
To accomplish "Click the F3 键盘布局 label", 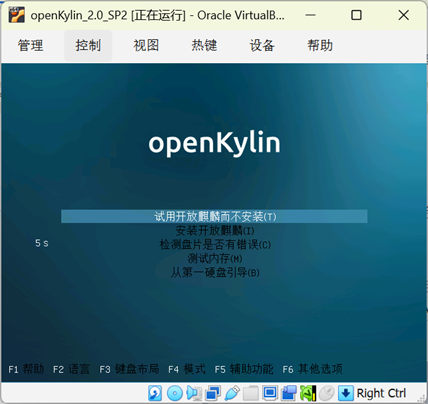I will (129, 369).
